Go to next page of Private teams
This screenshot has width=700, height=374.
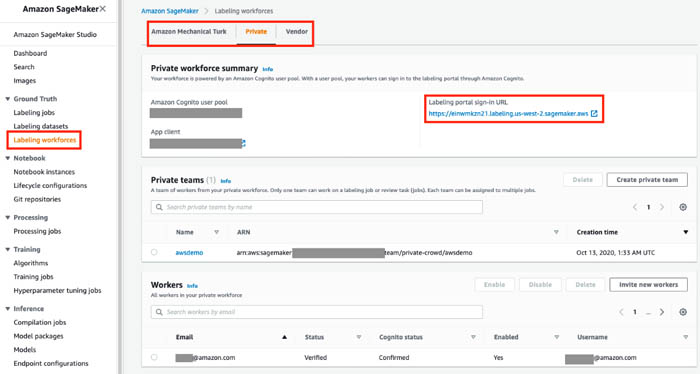click(x=662, y=207)
